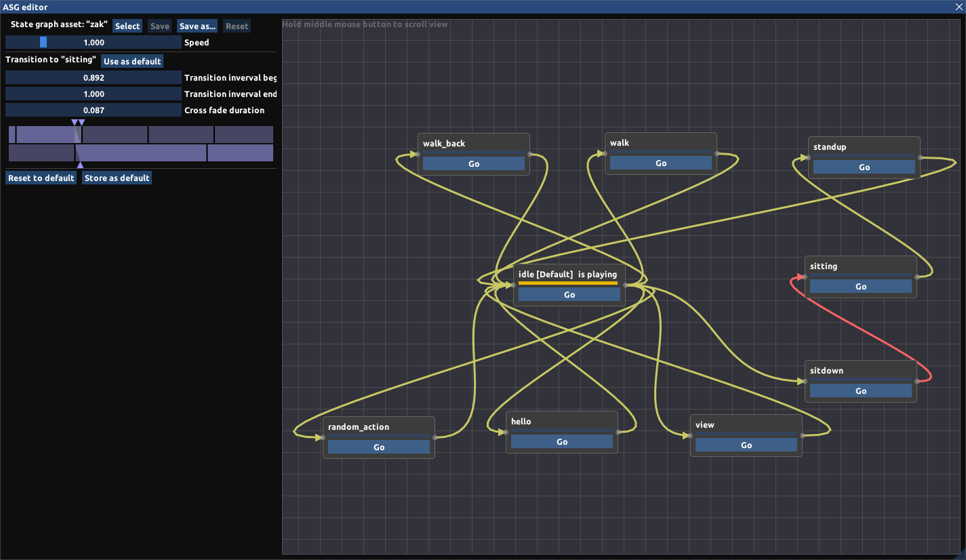Select the standup node title
Image resolution: width=966 pixels, height=560 pixels.
830,146
